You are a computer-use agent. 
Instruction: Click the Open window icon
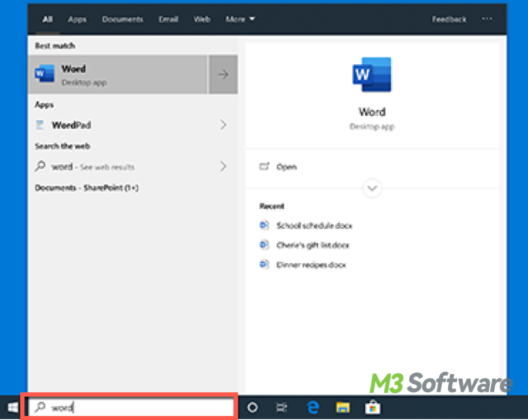[264, 166]
